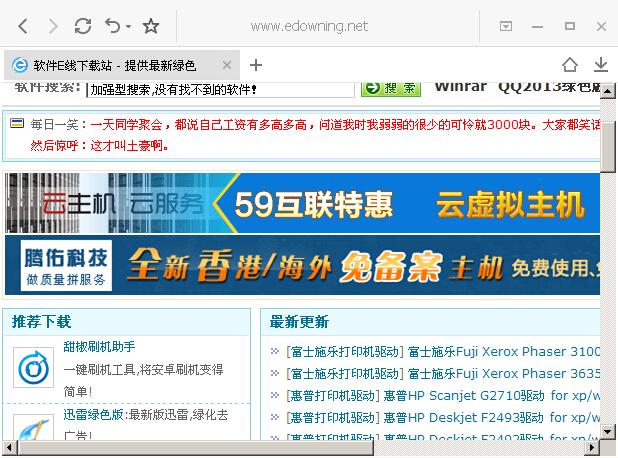Click the 甜椒刷机助手 app icon

[33, 367]
